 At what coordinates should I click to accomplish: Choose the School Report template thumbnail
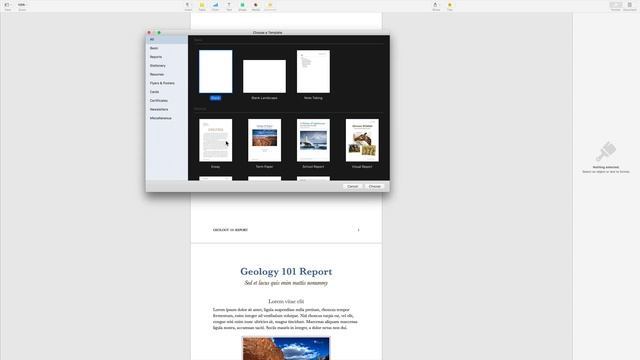[x=313, y=140]
